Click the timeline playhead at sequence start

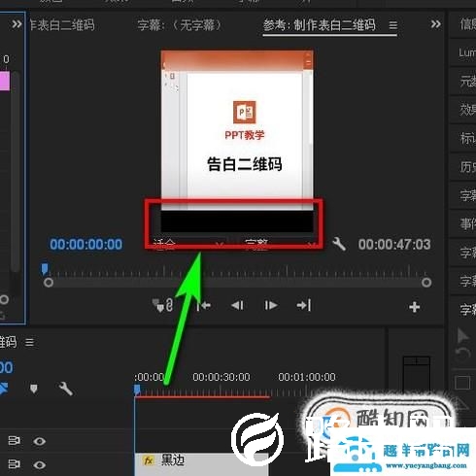pos(137,390)
